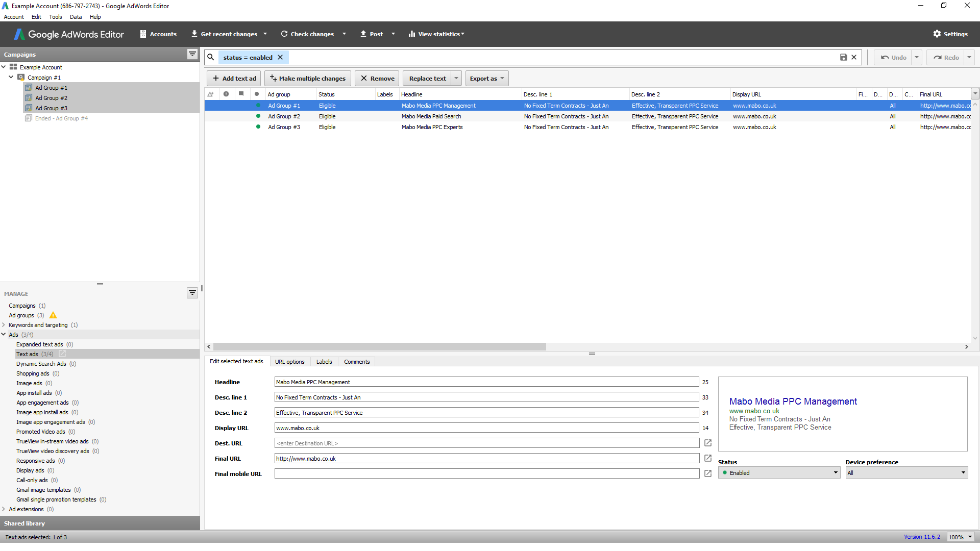This screenshot has height=551, width=980.
Task: Click the Undo button
Action: pos(893,57)
